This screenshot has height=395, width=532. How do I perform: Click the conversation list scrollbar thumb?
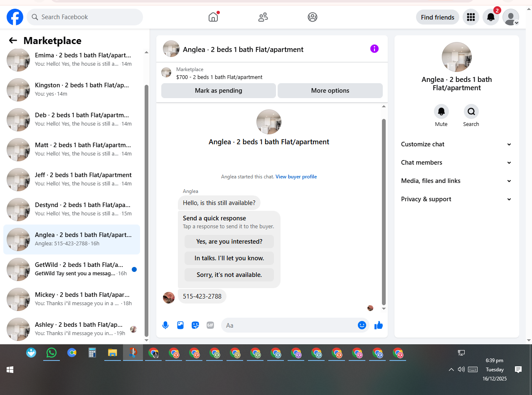click(146, 211)
